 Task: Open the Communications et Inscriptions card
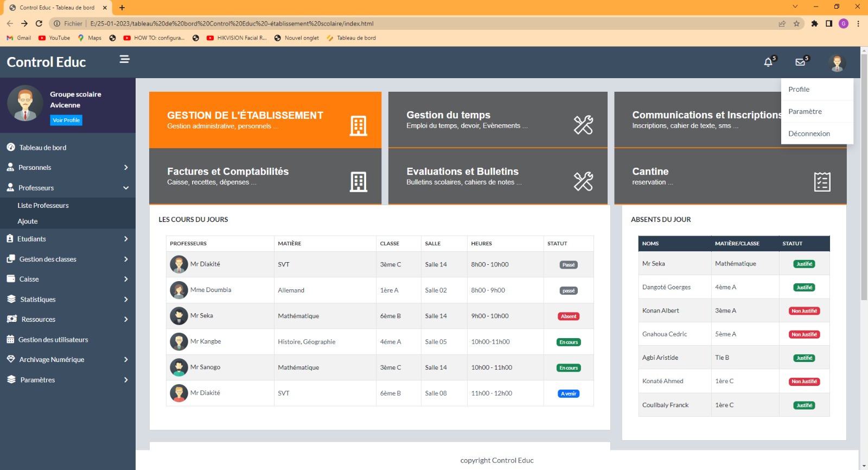click(730, 120)
